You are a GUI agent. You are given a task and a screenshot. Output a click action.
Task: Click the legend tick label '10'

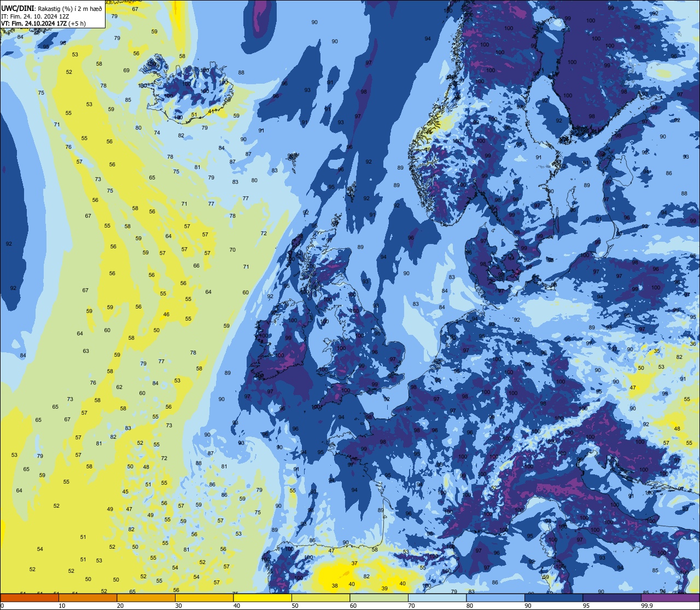click(x=62, y=606)
